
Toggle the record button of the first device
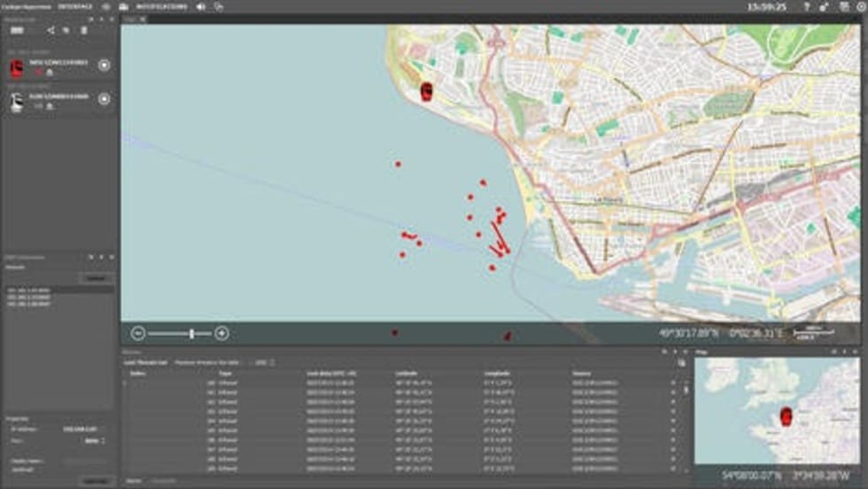(104, 65)
